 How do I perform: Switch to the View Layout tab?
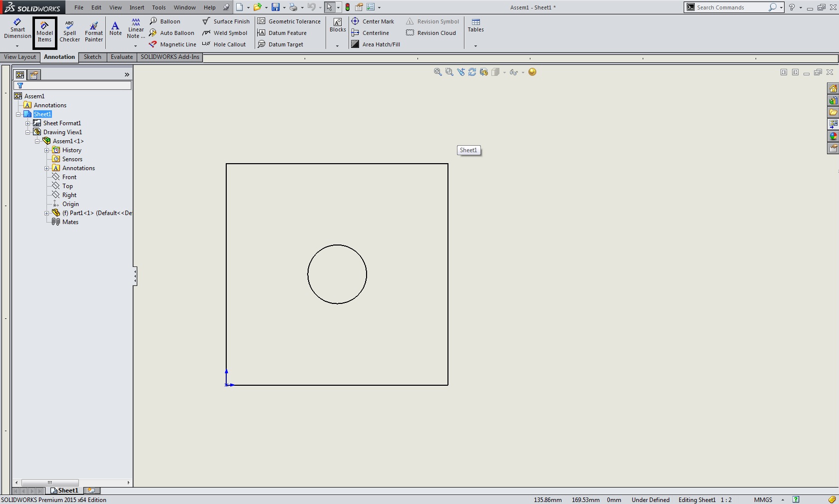[x=20, y=57]
